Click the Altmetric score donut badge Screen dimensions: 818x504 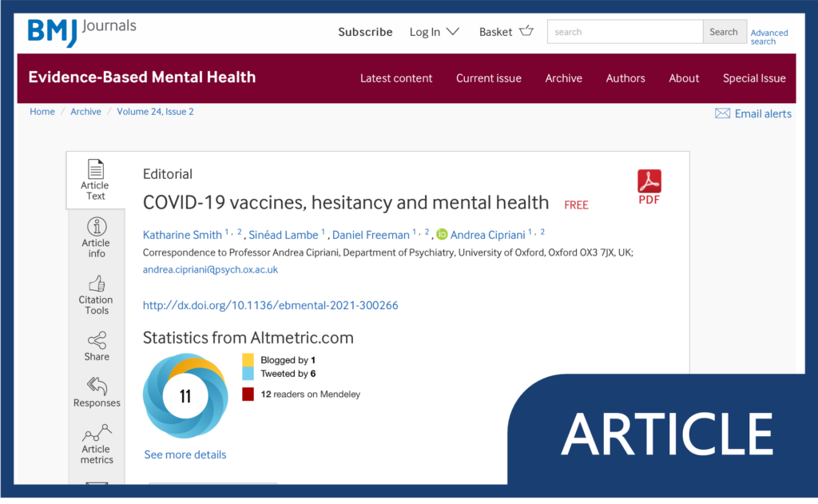(x=185, y=396)
